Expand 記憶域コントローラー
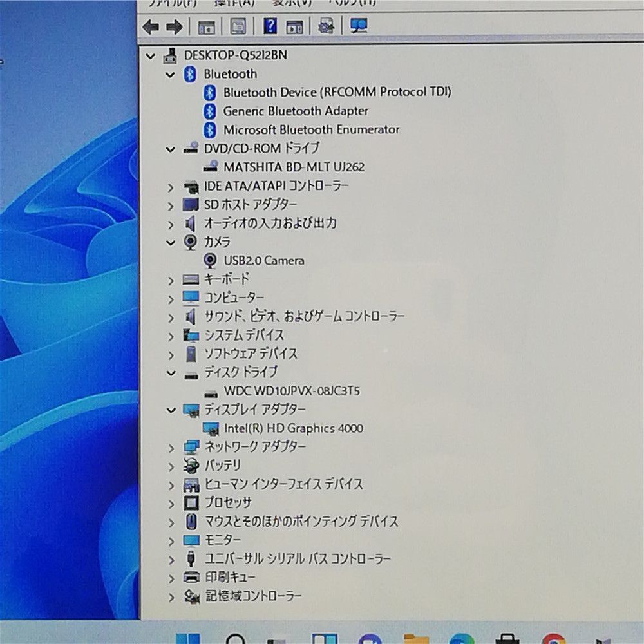644x644 pixels. coord(171,597)
